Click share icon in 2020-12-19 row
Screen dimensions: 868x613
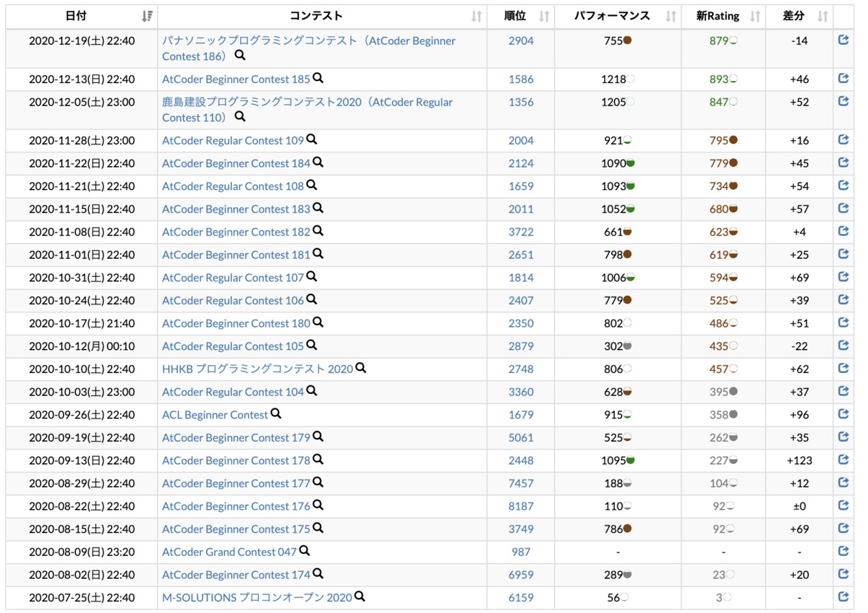(843, 40)
